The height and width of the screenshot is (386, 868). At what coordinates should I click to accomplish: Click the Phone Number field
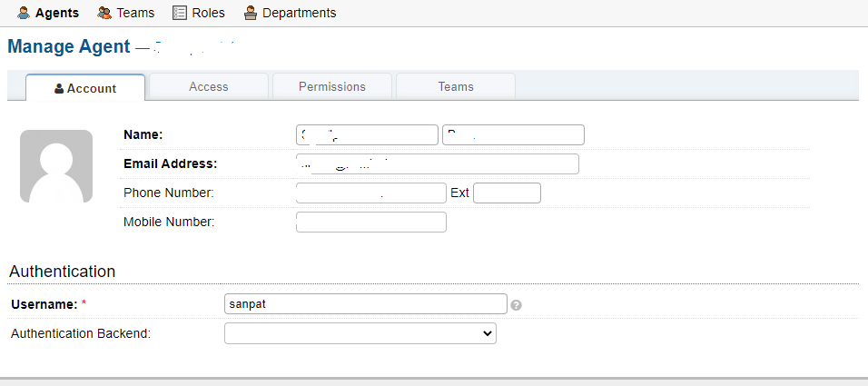[371, 193]
